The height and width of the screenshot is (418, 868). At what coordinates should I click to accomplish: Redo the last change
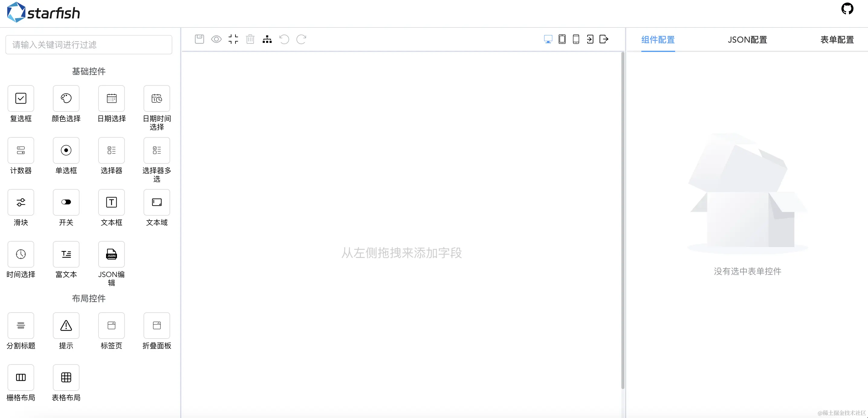coord(301,39)
